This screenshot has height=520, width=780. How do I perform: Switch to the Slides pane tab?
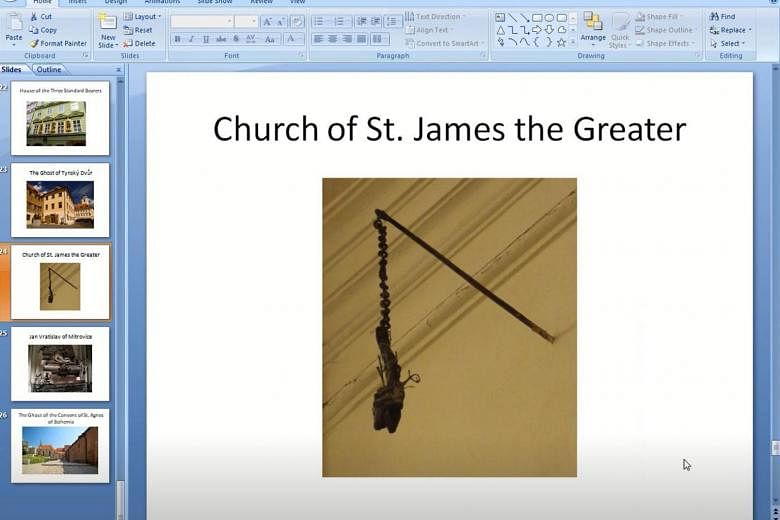coord(11,70)
